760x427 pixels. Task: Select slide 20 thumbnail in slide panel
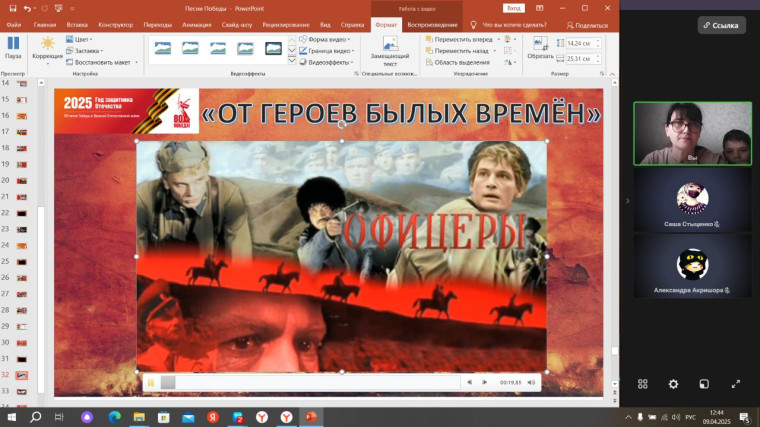tap(22, 181)
